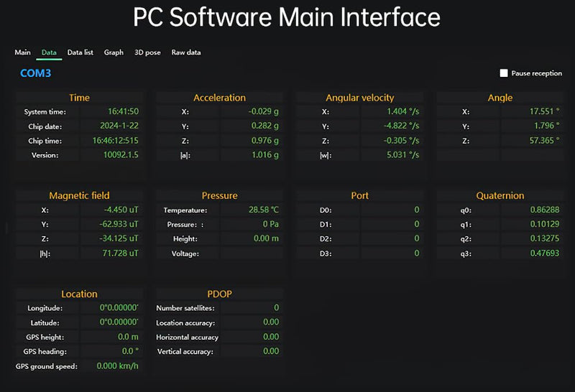Viewport: 575px width, 392px height.
Task: Click Acceleration X value -0.029 g
Action: coord(263,111)
